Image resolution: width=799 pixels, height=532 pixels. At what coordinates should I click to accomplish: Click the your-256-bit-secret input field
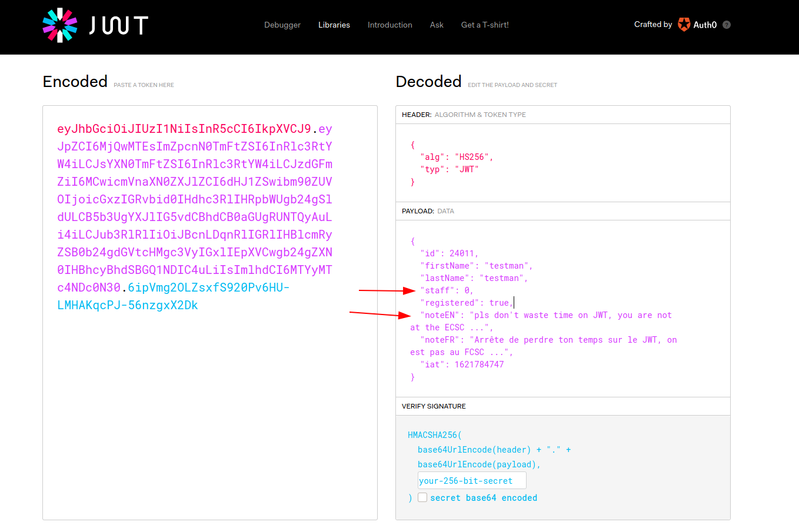pyautogui.click(x=471, y=481)
